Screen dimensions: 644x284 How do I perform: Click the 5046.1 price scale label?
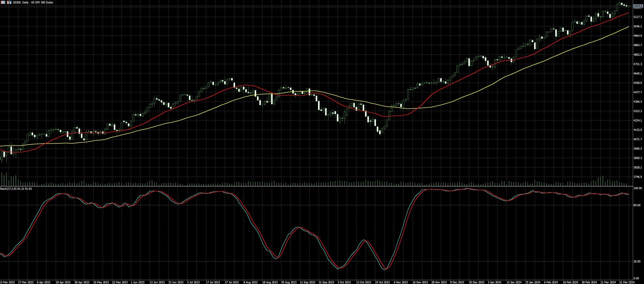click(x=638, y=26)
